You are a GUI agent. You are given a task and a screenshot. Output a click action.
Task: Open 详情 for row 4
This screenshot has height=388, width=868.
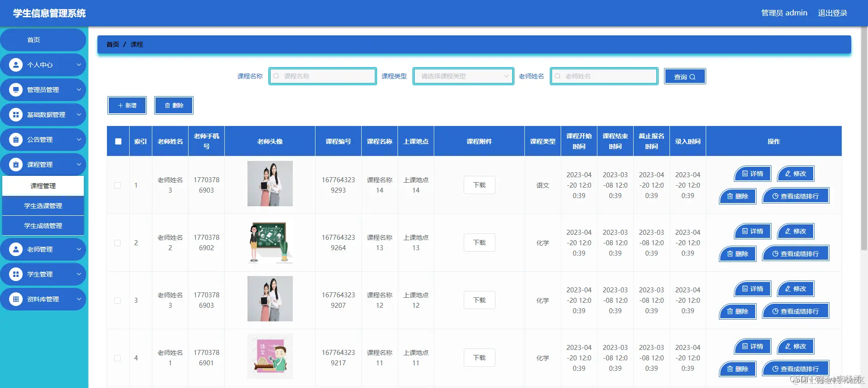[753, 346]
